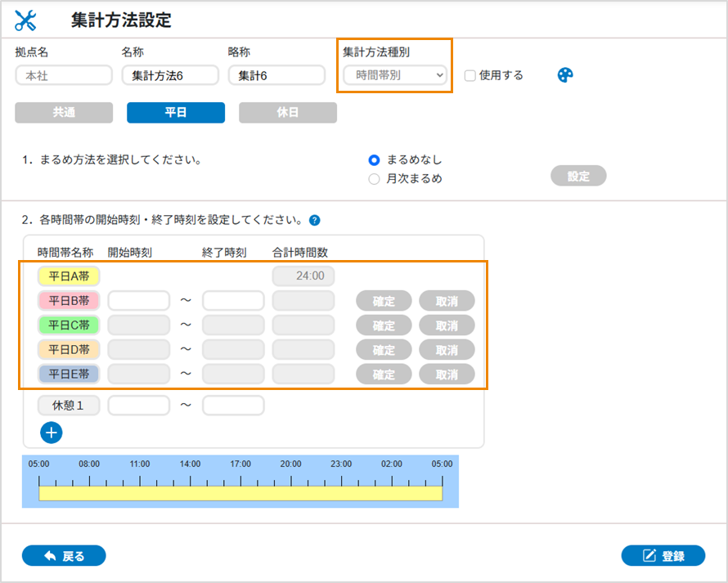
Task: Open the color palette icon
Action: pyautogui.click(x=564, y=74)
